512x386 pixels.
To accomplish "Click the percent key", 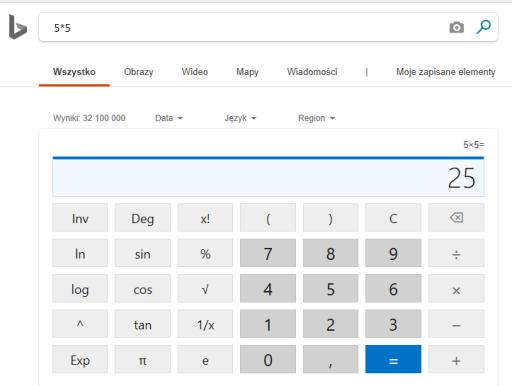I will click(x=205, y=253).
